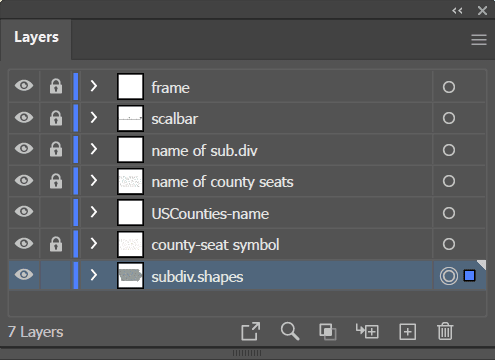The image size is (495, 360).
Task: Click Create New Sublayer icon
Action: [x=367, y=331]
